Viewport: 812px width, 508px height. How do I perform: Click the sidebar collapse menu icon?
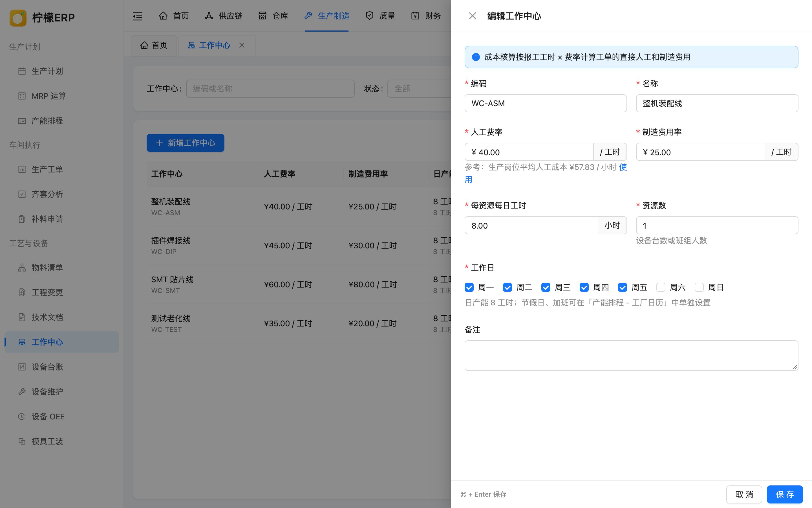pos(138,16)
